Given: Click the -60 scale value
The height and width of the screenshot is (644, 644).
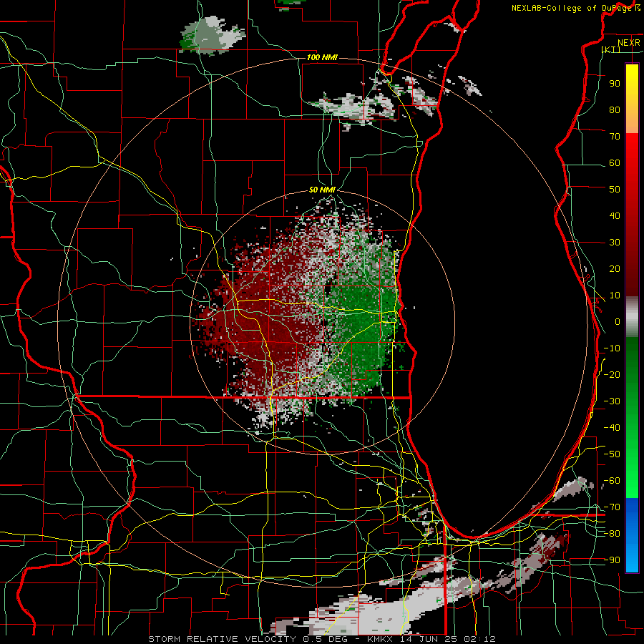Looking at the screenshot, I should (x=612, y=481).
